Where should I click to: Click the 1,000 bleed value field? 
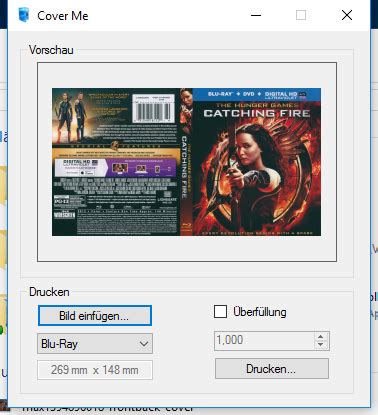[265, 341]
